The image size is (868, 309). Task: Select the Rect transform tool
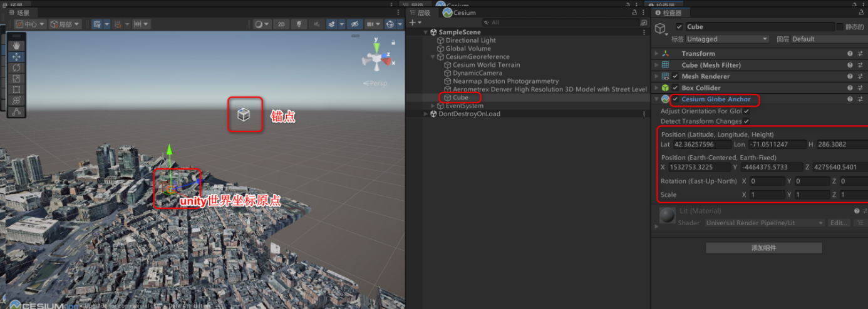17,89
